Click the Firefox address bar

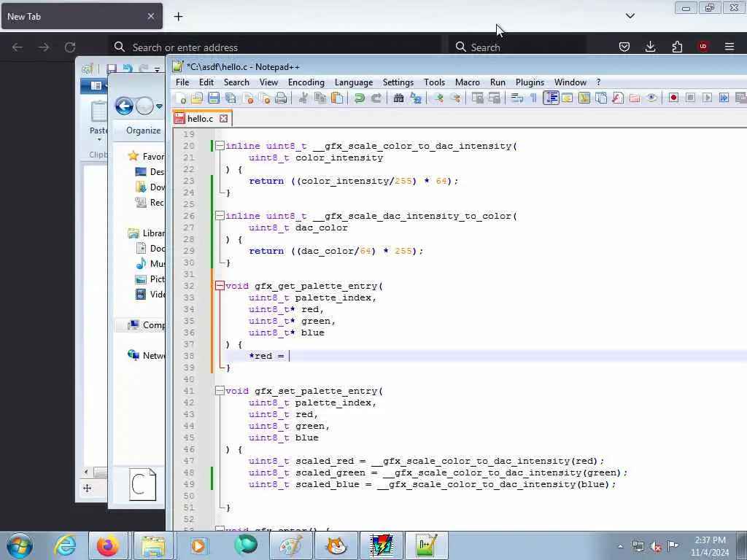click(275, 47)
